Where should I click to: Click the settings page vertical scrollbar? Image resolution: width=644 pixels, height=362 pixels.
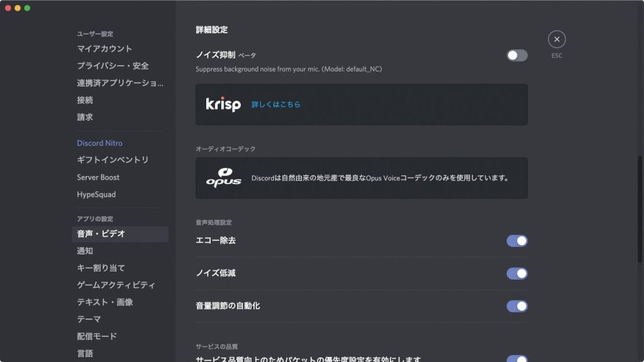640,209
